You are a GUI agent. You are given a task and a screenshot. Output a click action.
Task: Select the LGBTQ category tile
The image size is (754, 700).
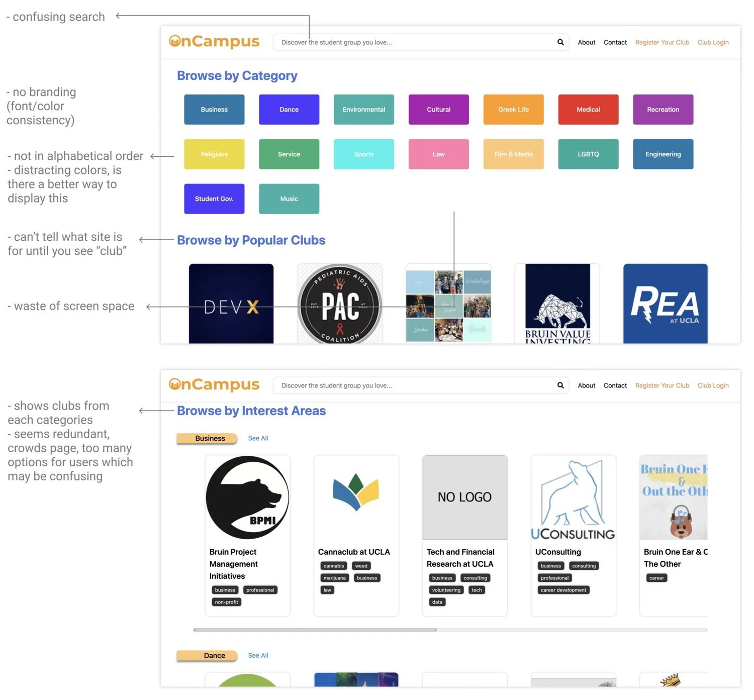[588, 154]
